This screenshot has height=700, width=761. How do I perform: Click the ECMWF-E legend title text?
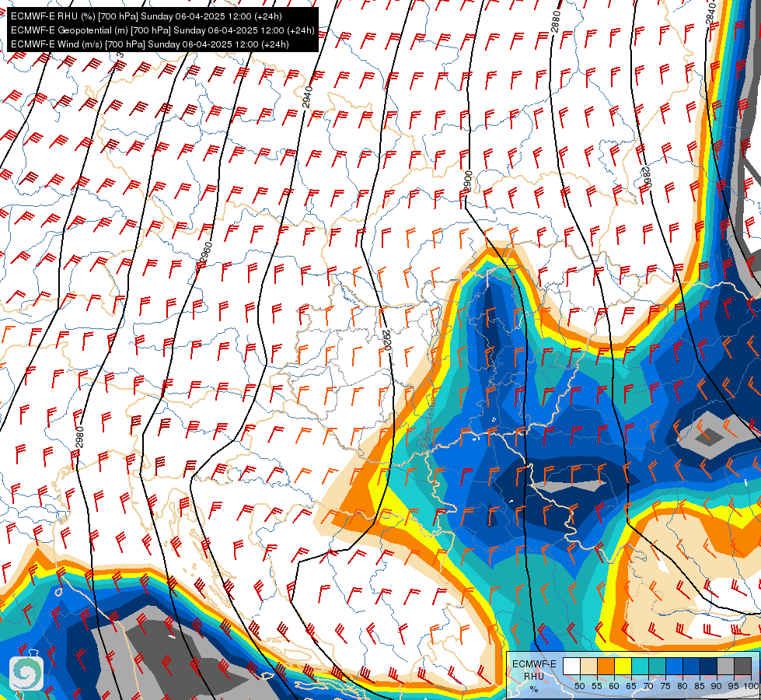[534, 664]
